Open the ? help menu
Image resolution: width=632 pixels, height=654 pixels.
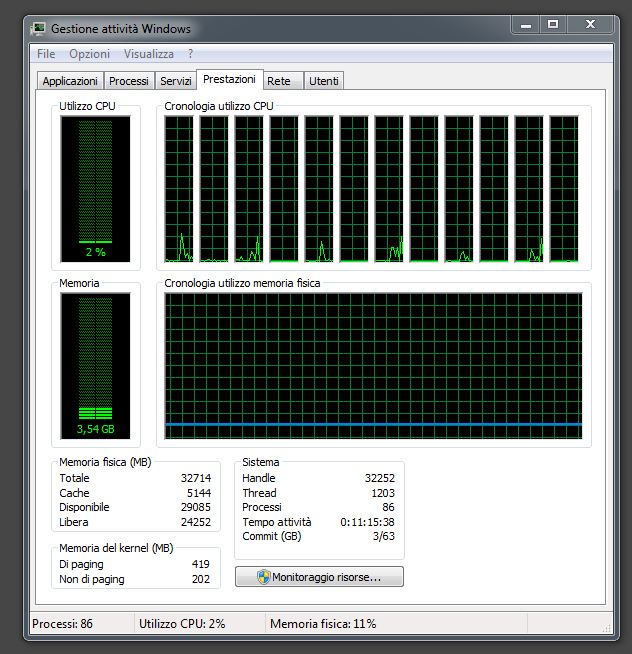pyautogui.click(x=190, y=54)
